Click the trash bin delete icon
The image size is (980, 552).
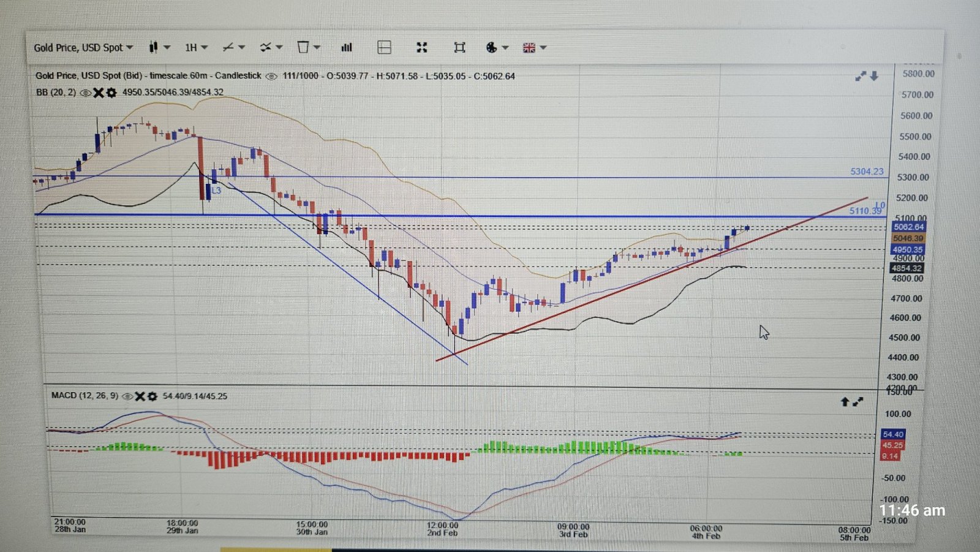coord(303,47)
